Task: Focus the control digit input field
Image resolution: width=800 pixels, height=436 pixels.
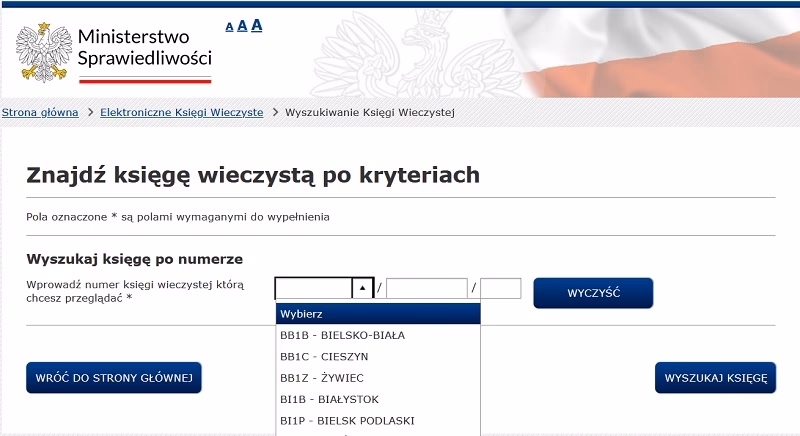Action: click(501, 288)
